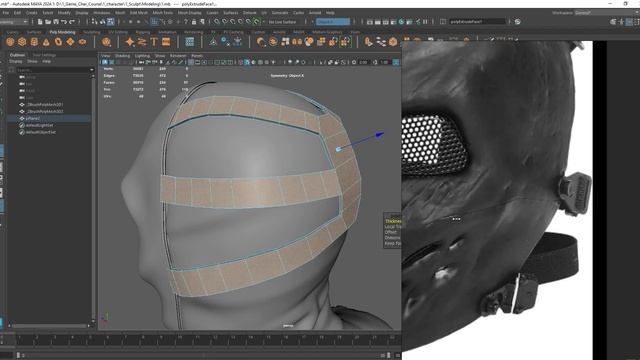Toggle Select by Object Type mode
The width and height of the screenshot is (640, 360).
click(102, 22)
